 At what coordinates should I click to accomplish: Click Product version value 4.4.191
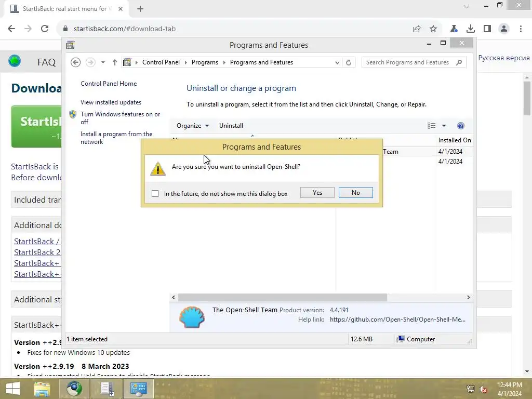tap(339, 310)
